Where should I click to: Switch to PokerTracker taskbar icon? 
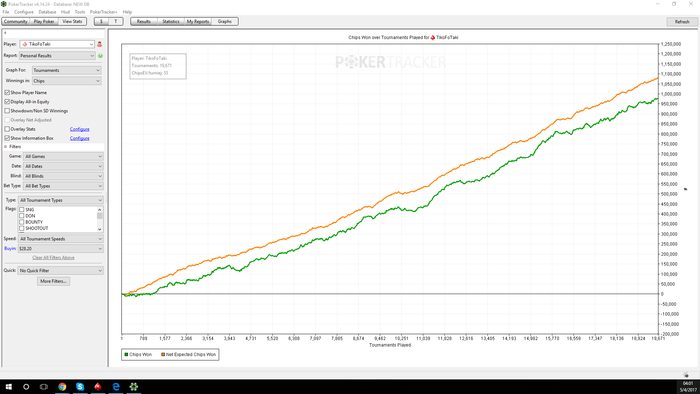point(133,387)
